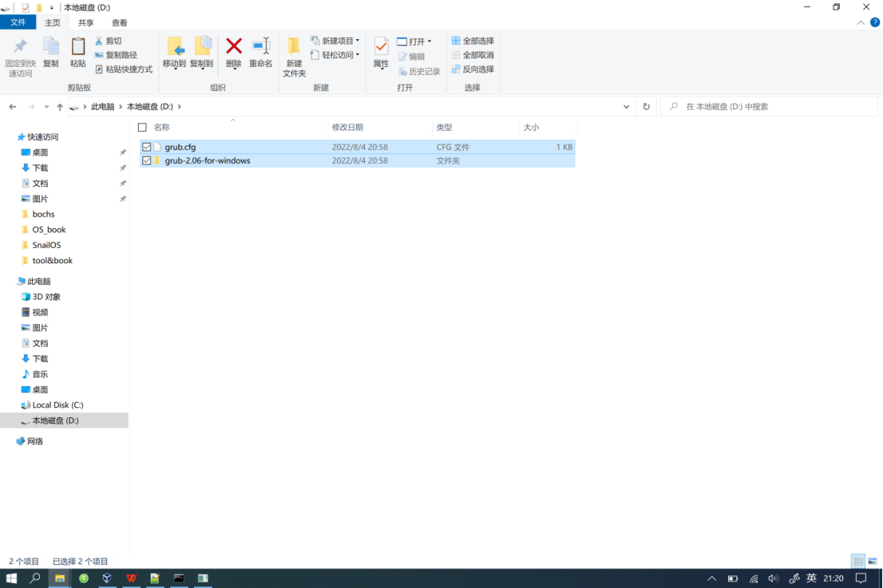Click 历史记录 (History) in ribbon

pyautogui.click(x=419, y=72)
